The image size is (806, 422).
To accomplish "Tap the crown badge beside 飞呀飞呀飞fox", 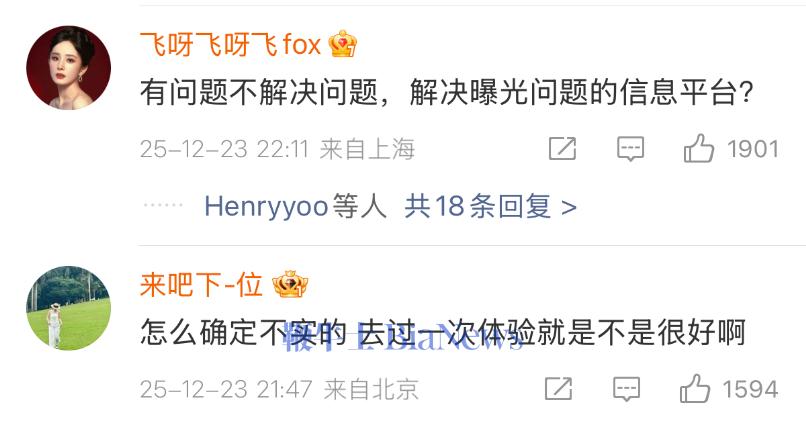I will [343, 44].
